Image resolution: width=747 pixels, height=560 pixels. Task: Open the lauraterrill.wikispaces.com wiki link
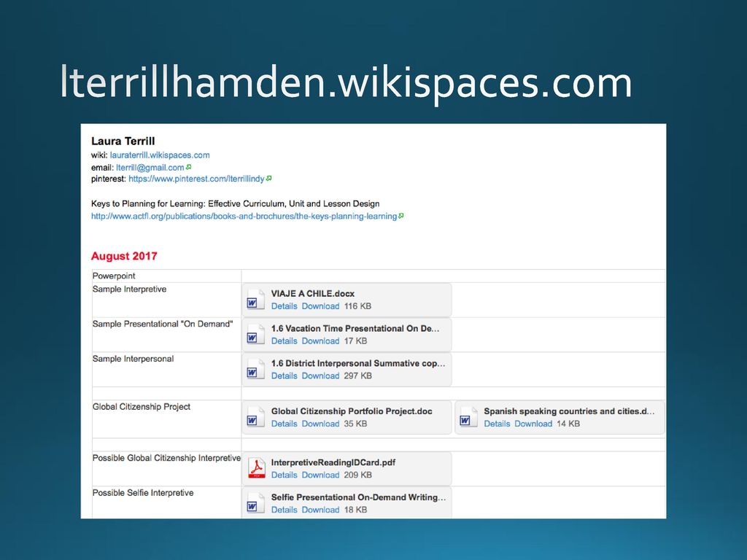(x=160, y=155)
